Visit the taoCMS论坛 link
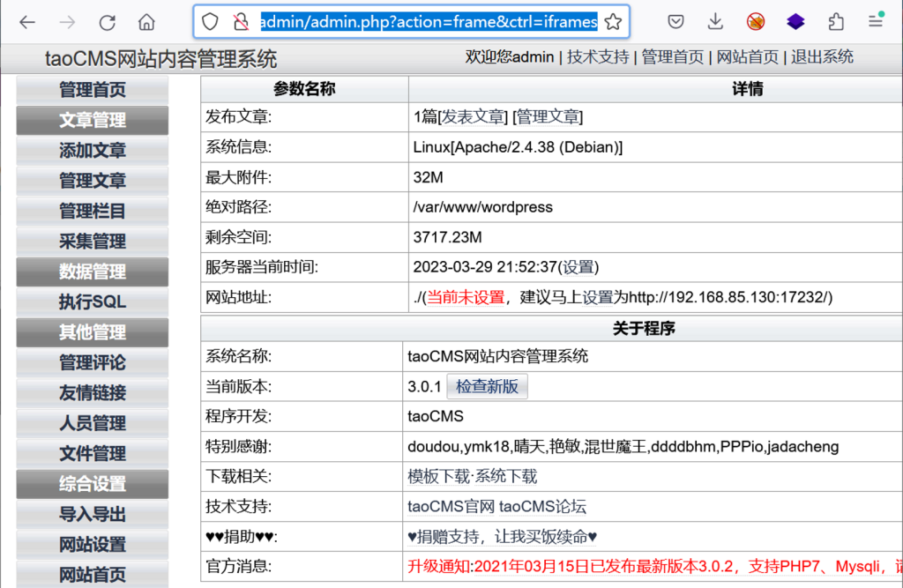Screen dimensions: 903x588 542,506
